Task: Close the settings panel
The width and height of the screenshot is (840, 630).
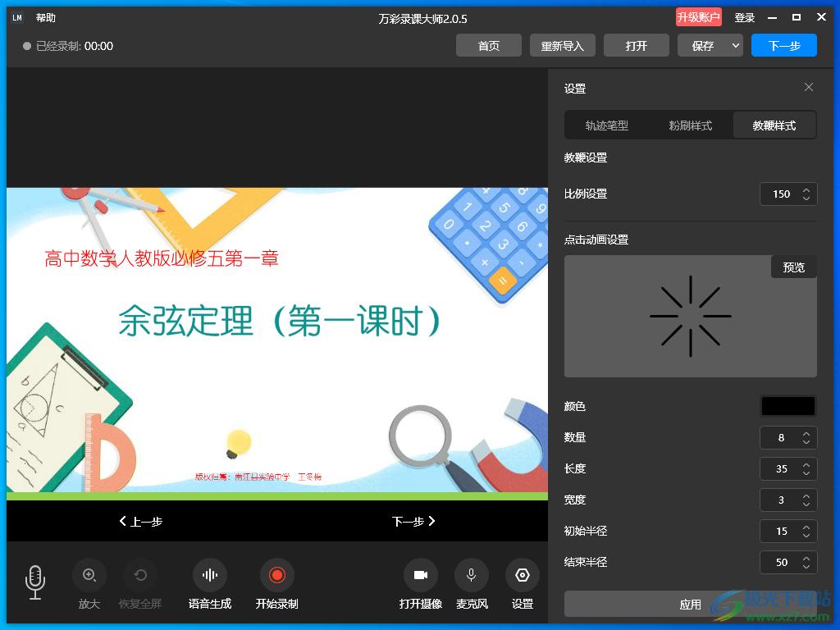Action: [809, 88]
